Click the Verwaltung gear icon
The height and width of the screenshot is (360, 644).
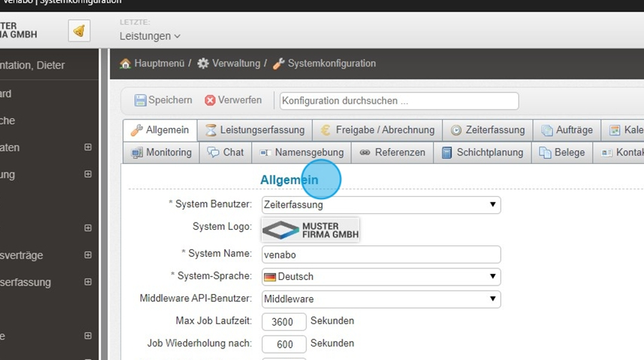click(203, 64)
